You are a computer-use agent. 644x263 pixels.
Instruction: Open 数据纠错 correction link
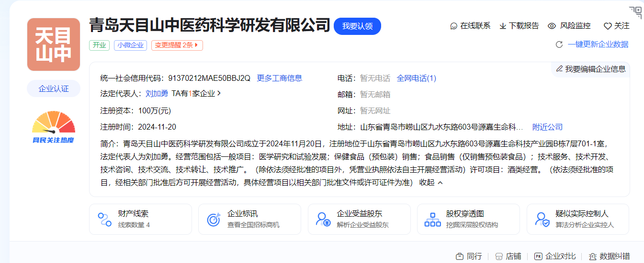point(615,256)
